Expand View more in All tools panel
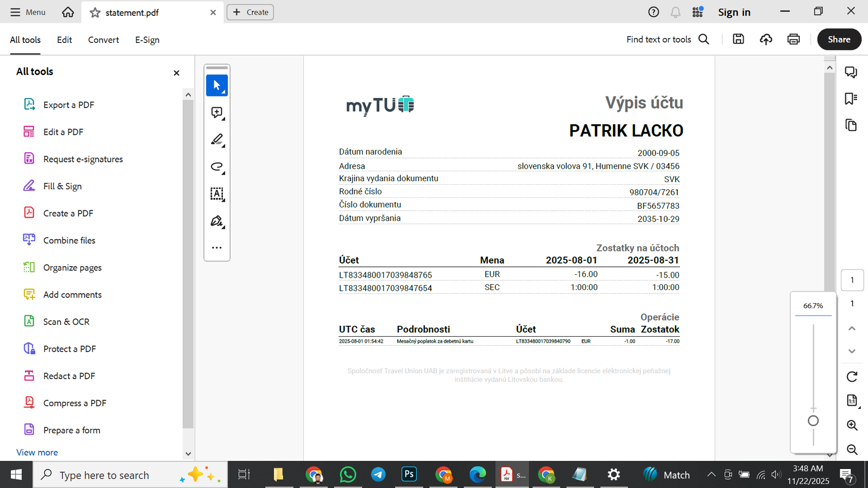This screenshot has height=488, width=868. coord(36,452)
